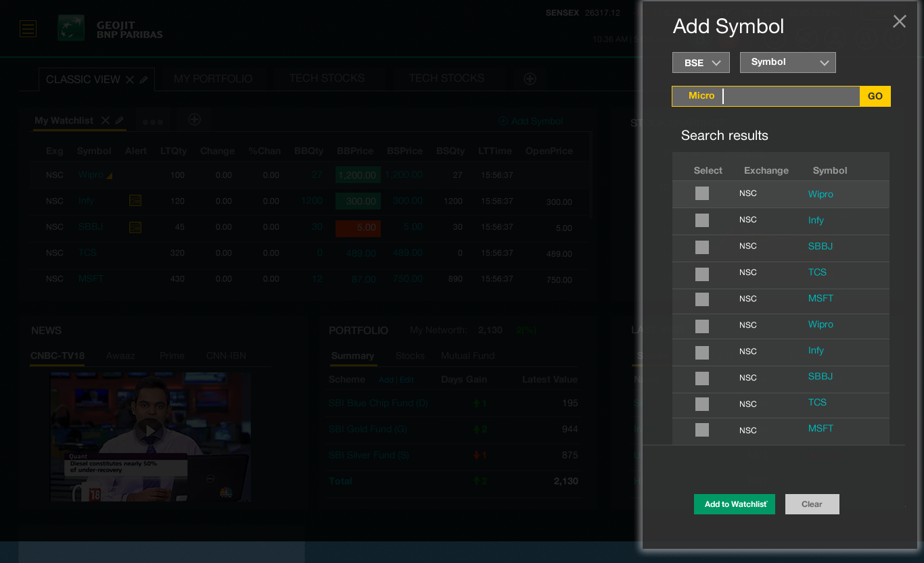Viewport: 924px width, 563px height.
Task: Click the yellow GO search button
Action: [x=875, y=97]
